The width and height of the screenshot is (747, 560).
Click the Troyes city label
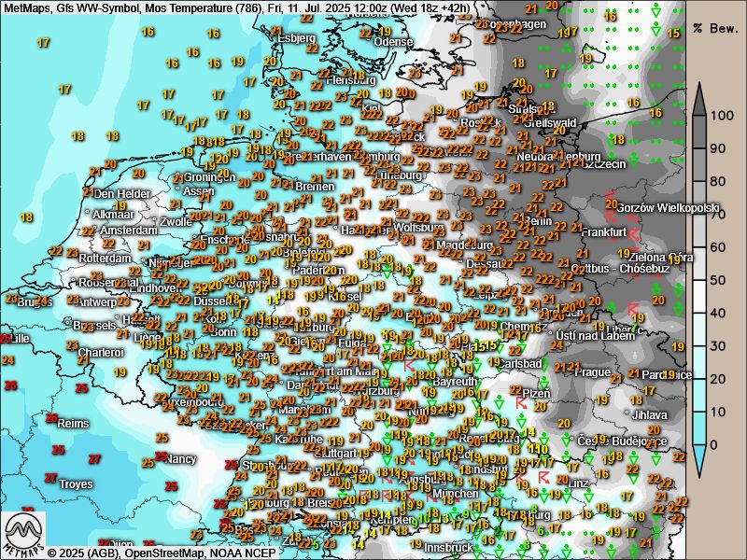pyautogui.click(x=75, y=484)
